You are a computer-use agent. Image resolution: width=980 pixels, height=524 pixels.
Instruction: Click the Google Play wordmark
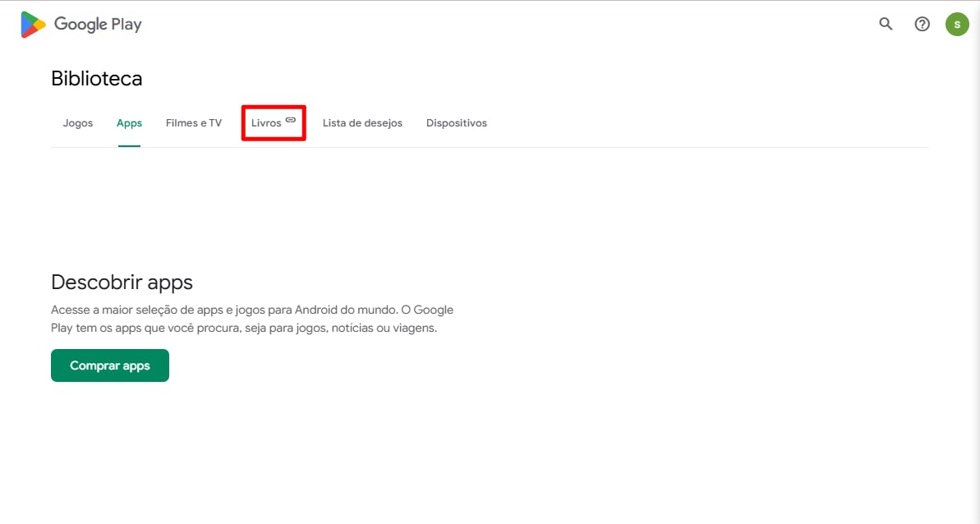coord(98,24)
